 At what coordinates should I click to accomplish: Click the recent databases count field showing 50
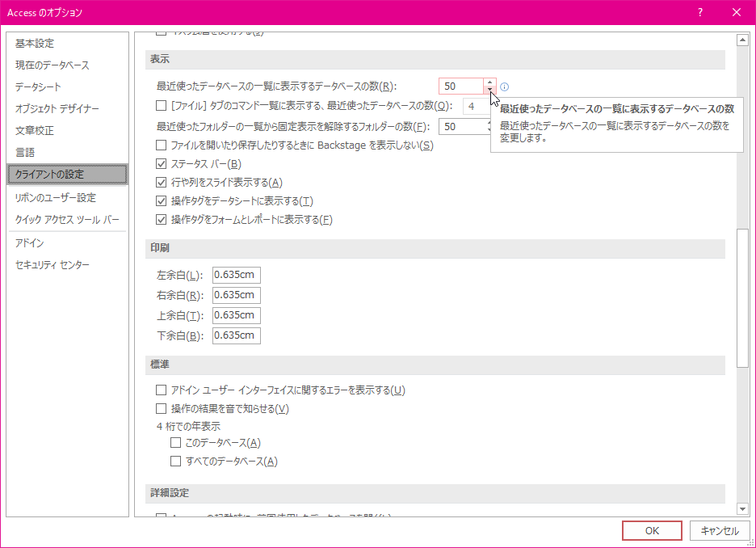coord(461,86)
